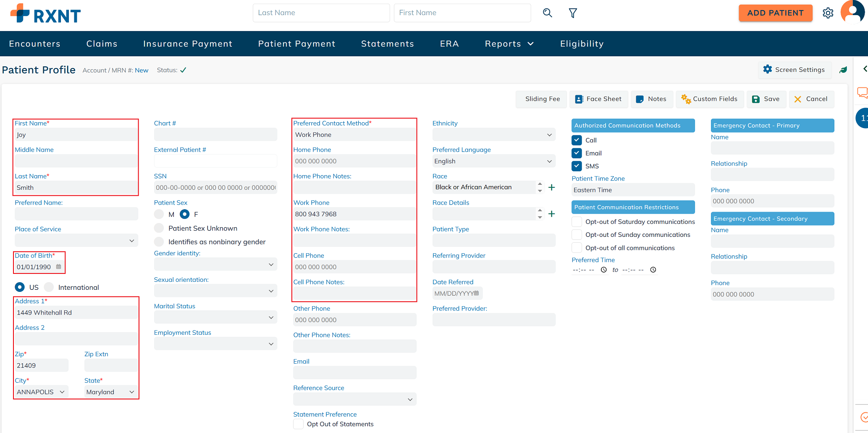868x433 pixels.
Task: Open the Reference Source dropdown
Action: pyautogui.click(x=355, y=399)
